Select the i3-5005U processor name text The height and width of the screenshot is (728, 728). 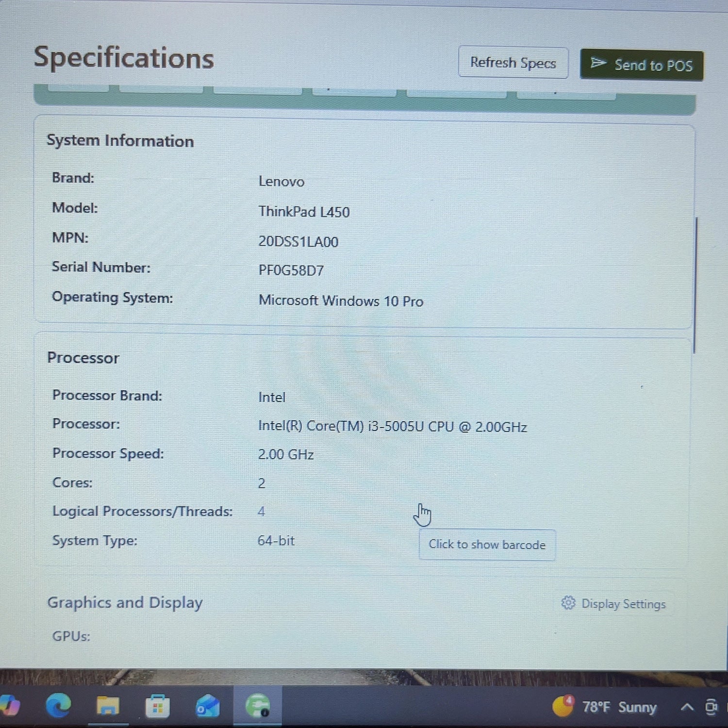[392, 427]
